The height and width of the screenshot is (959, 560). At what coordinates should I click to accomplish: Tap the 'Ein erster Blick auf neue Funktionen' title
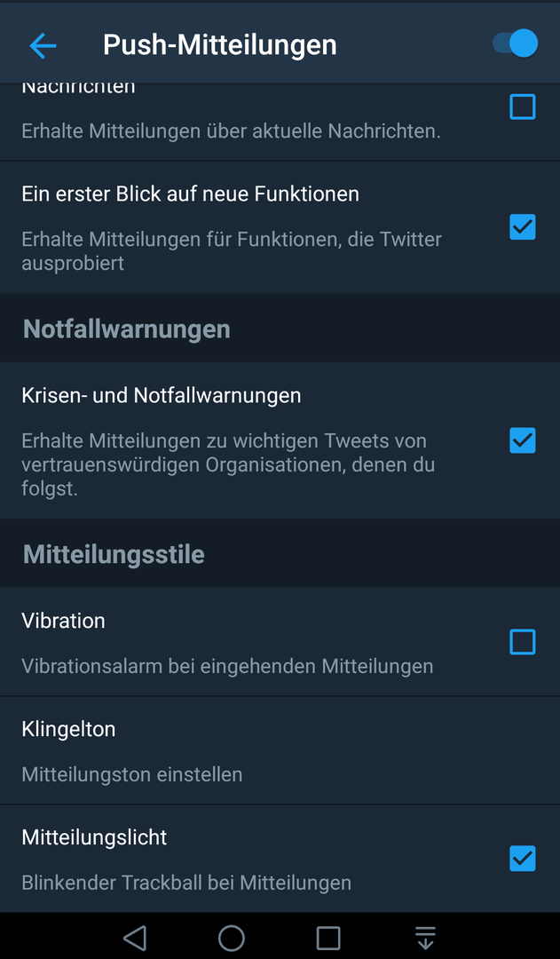[190, 194]
